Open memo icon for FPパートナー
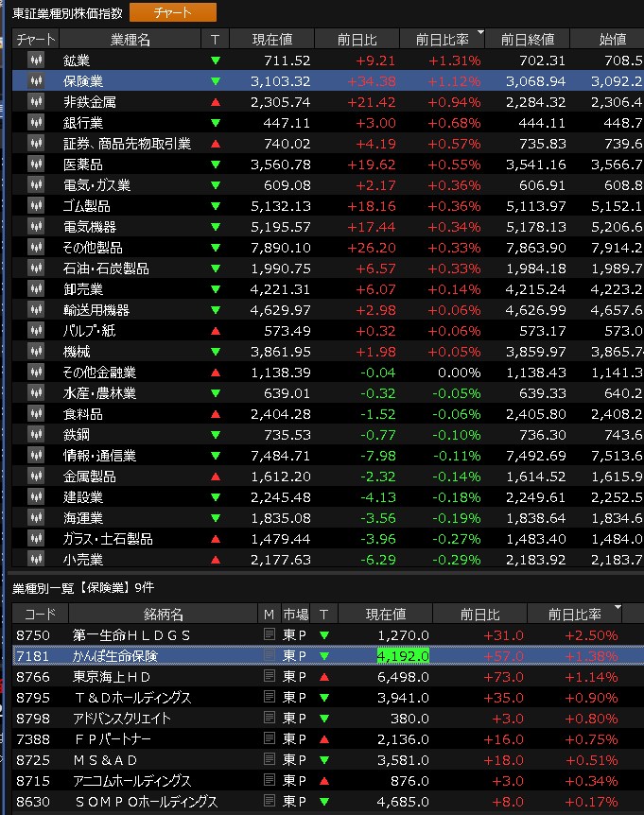Screen dimensions: 644x815 click(270, 738)
